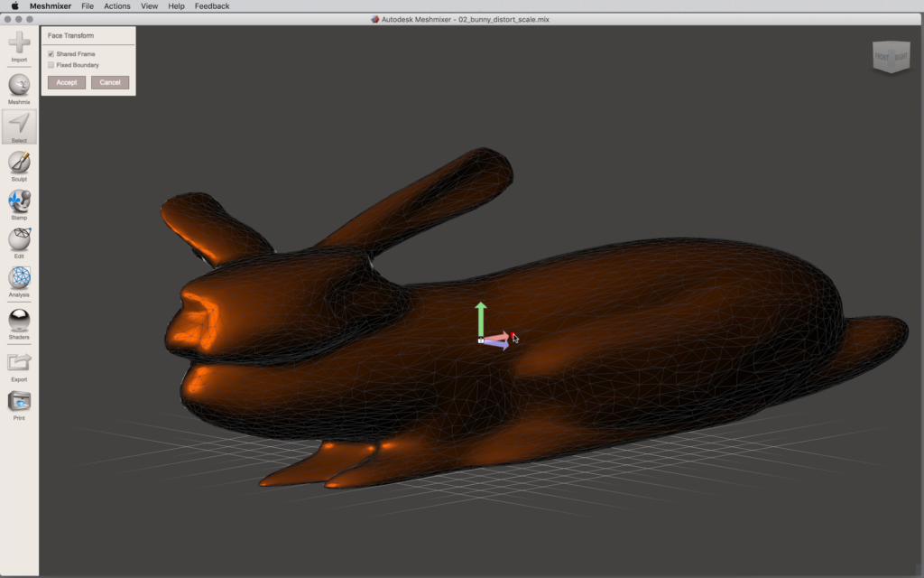Open the Edit tool panel

pos(19,239)
